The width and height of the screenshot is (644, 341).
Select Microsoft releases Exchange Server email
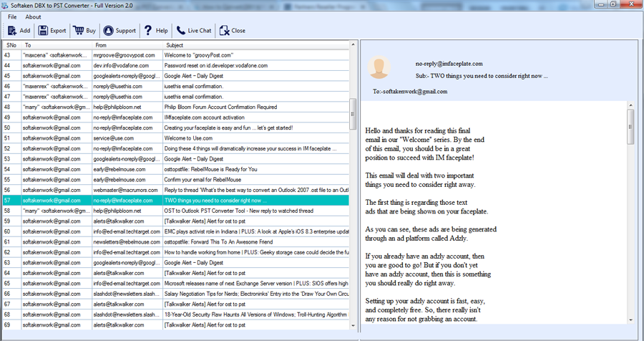176,284
